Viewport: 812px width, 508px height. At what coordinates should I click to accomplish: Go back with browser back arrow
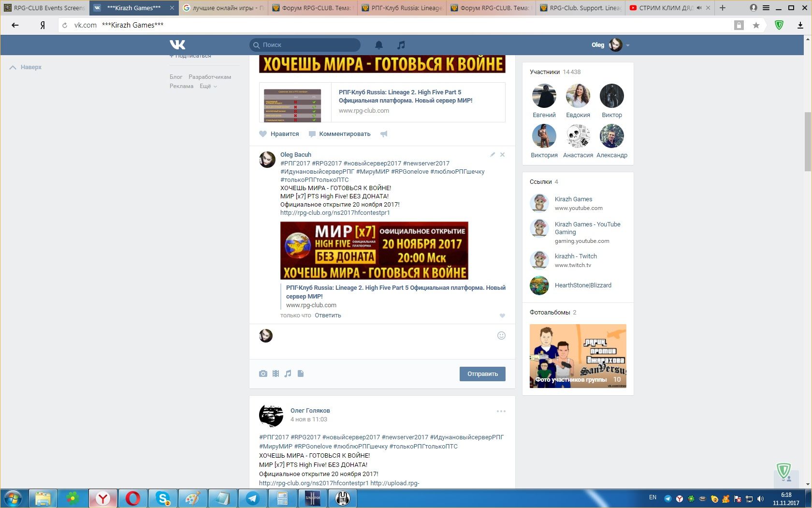point(15,25)
